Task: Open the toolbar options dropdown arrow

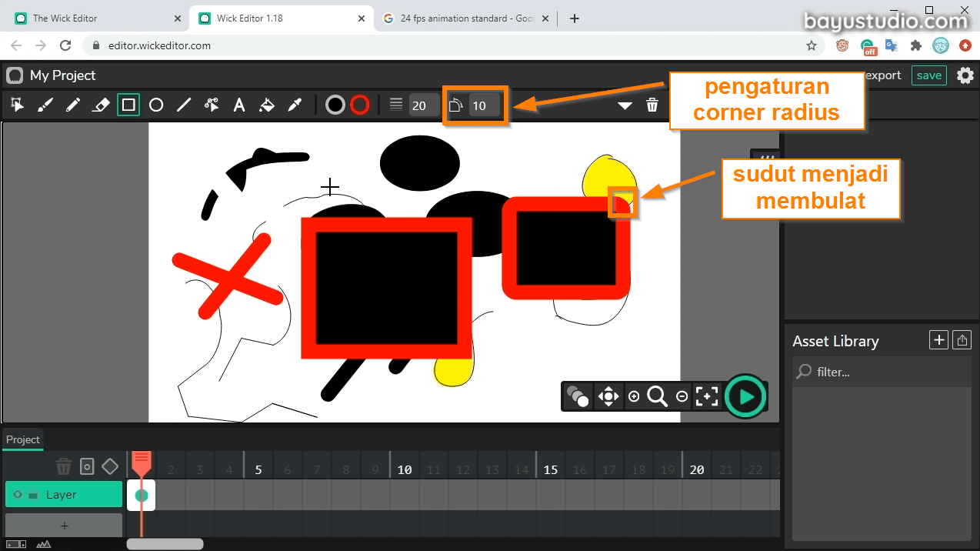Action: (625, 105)
